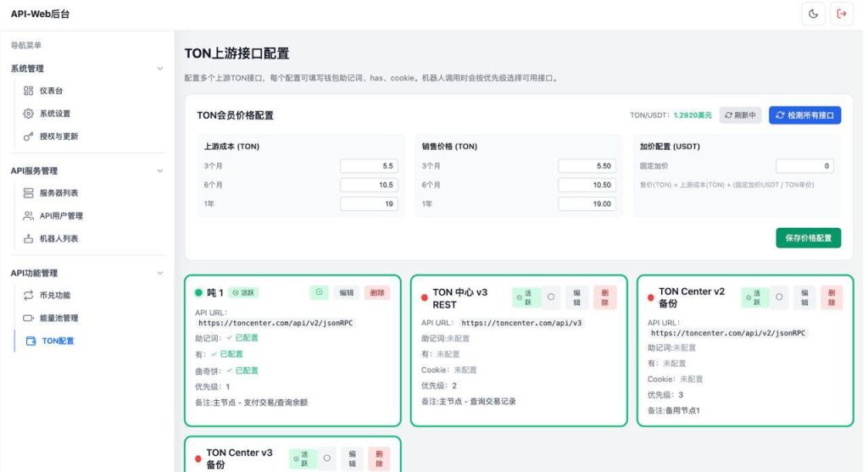Edit 固定加价 input field
The height and width of the screenshot is (472, 868).
pyautogui.click(x=804, y=166)
